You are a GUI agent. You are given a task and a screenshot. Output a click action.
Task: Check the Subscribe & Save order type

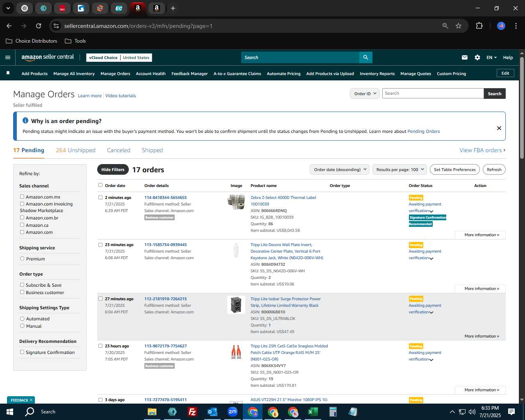click(22, 285)
